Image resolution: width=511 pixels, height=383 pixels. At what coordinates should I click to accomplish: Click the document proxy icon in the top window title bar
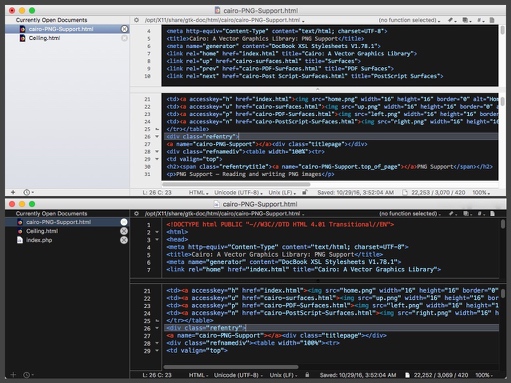pyautogui.click(x=217, y=10)
